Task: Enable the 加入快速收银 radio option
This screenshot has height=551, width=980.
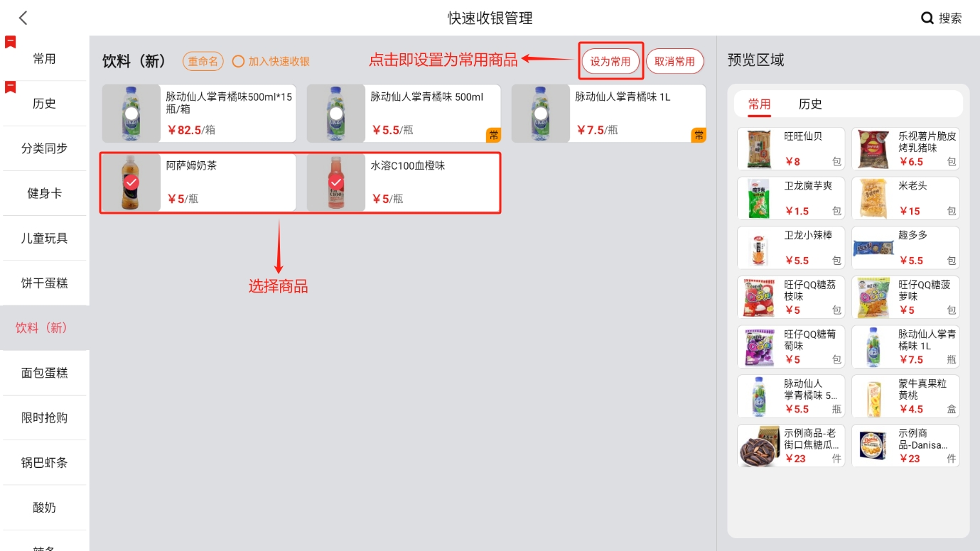Action: pyautogui.click(x=239, y=62)
